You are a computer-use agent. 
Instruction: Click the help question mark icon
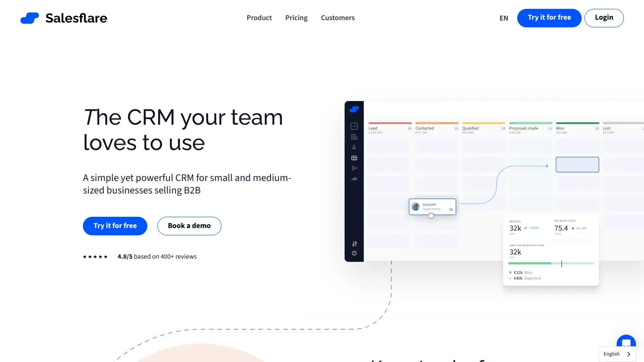point(354,253)
